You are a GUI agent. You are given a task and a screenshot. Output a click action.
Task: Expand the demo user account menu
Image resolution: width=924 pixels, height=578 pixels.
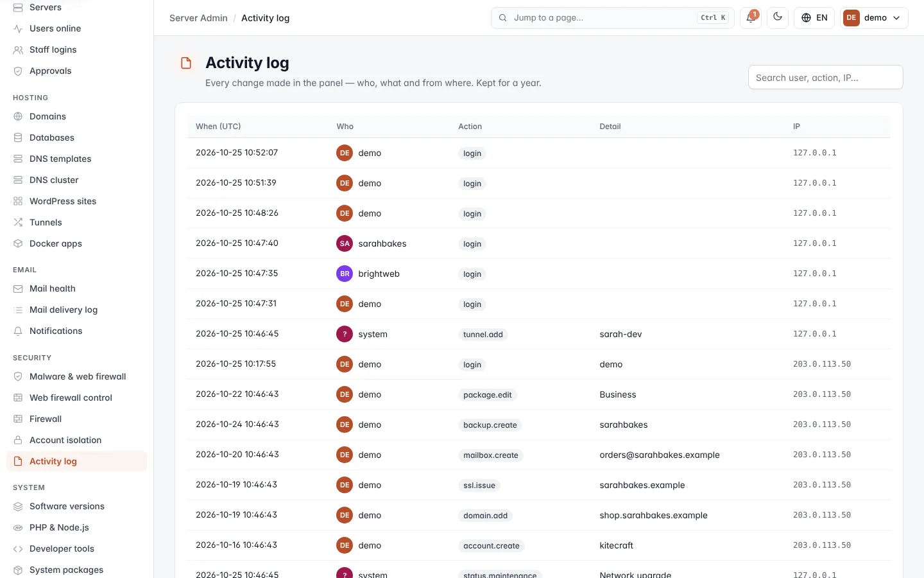[874, 18]
